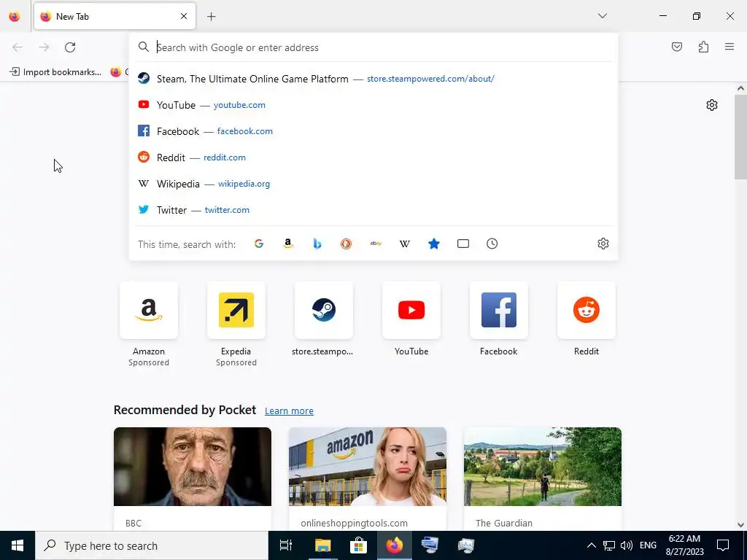Search bookmarks using the star icon
747x560 pixels.
tap(434, 244)
